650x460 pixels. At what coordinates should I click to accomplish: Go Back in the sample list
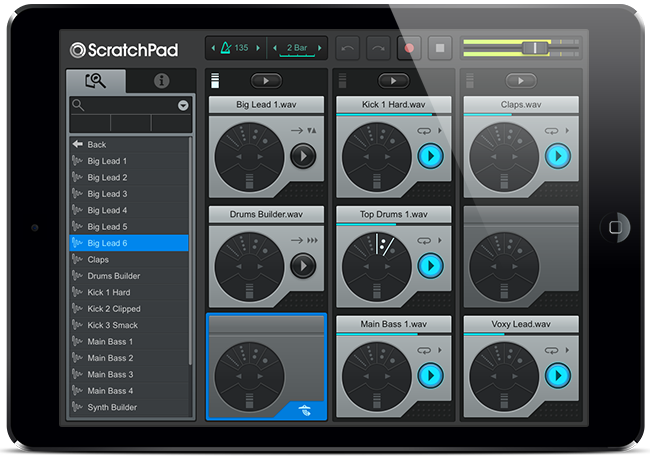click(x=129, y=145)
